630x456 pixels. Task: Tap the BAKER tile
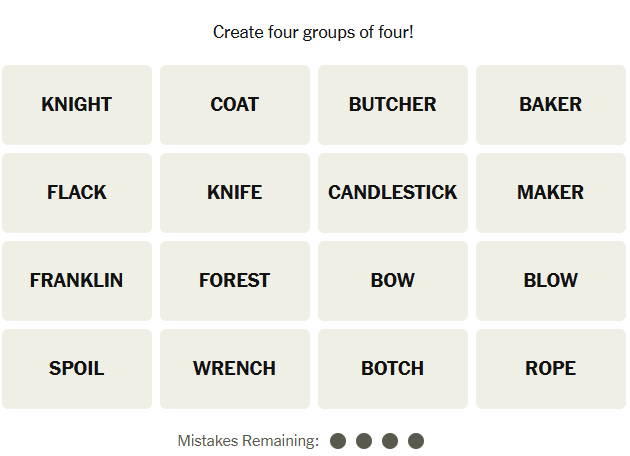[551, 105]
